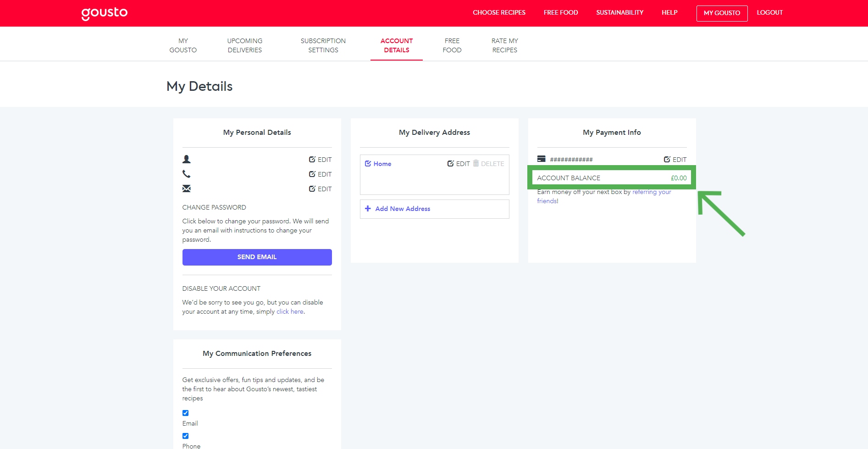
Task: Click the credit card icon
Action: point(542,159)
